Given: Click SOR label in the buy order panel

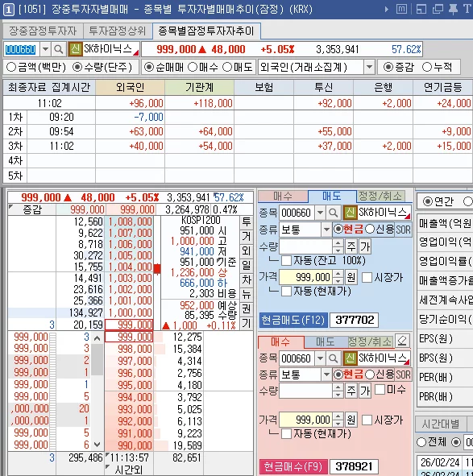Looking at the screenshot, I should (x=403, y=375).
